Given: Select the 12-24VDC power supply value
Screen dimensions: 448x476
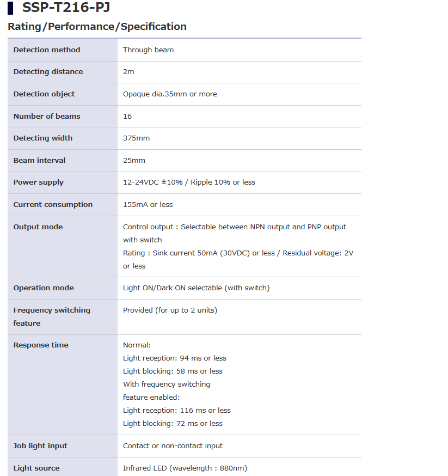Looking at the screenshot, I should pos(189,182).
